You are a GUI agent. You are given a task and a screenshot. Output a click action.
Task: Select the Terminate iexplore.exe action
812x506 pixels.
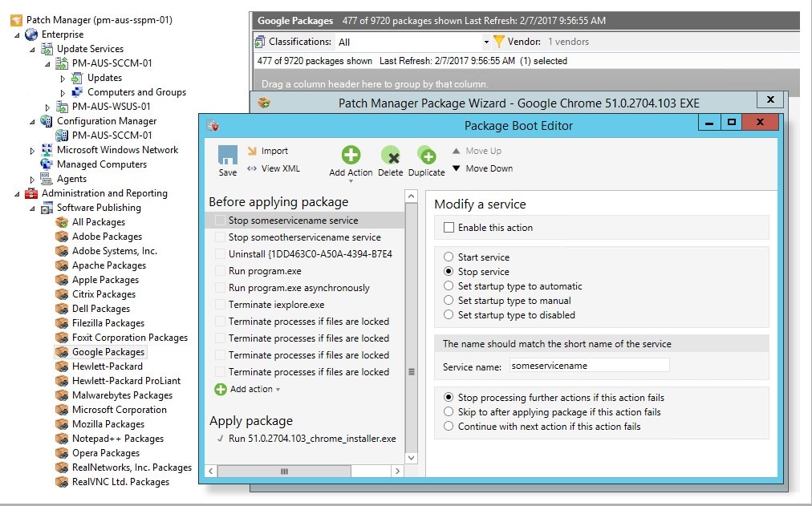tap(277, 305)
